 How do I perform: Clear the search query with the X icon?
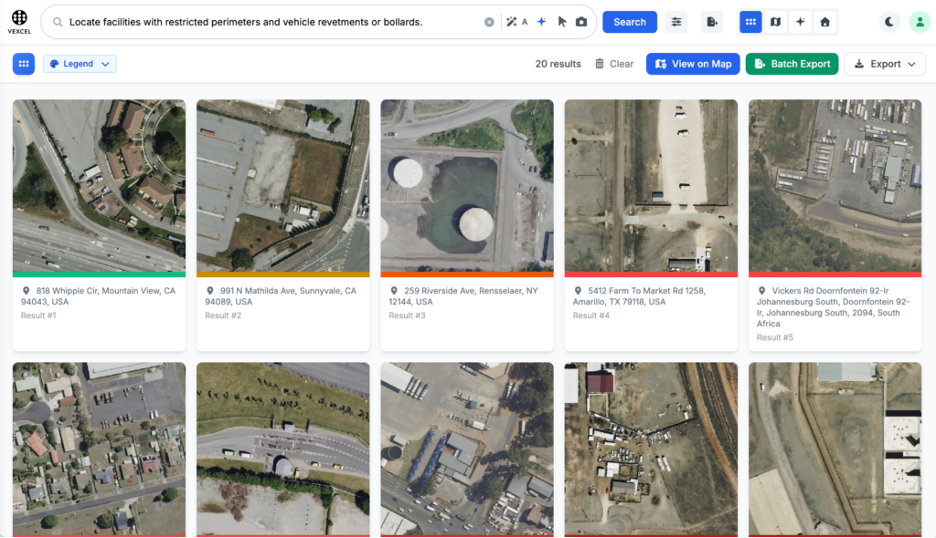point(489,22)
